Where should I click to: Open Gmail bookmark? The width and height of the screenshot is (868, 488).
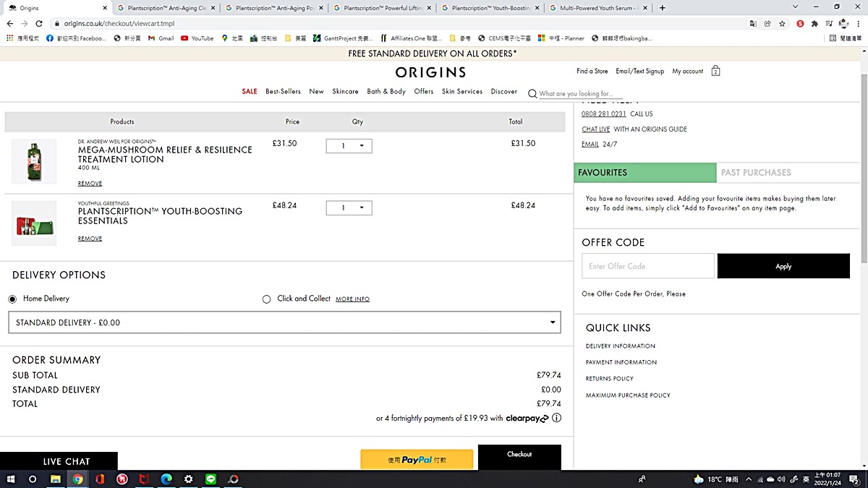(x=161, y=38)
